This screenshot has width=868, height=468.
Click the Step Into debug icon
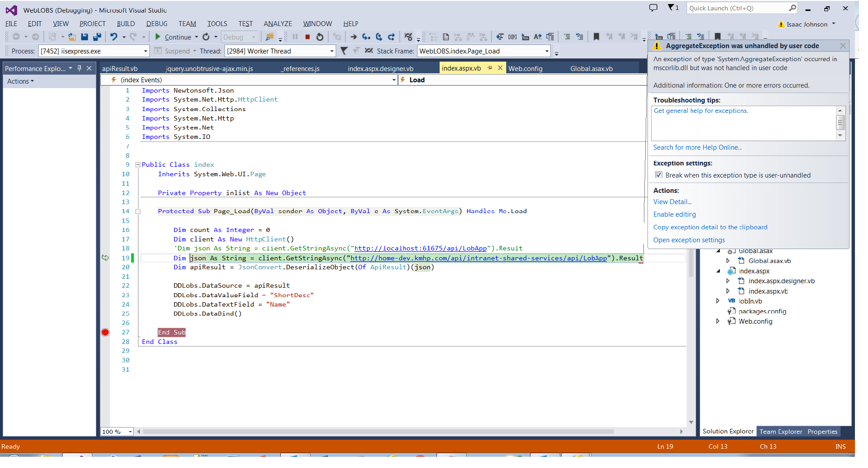coord(366,37)
